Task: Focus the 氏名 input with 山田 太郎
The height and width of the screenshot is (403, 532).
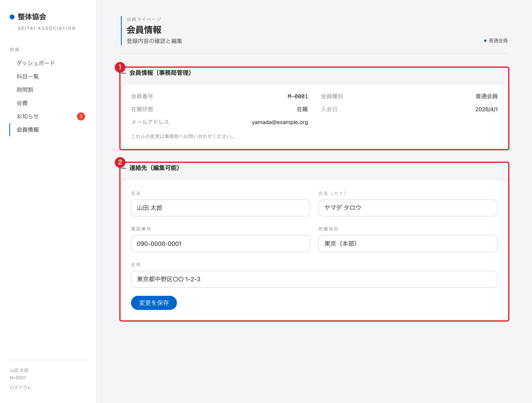Action: (220, 208)
